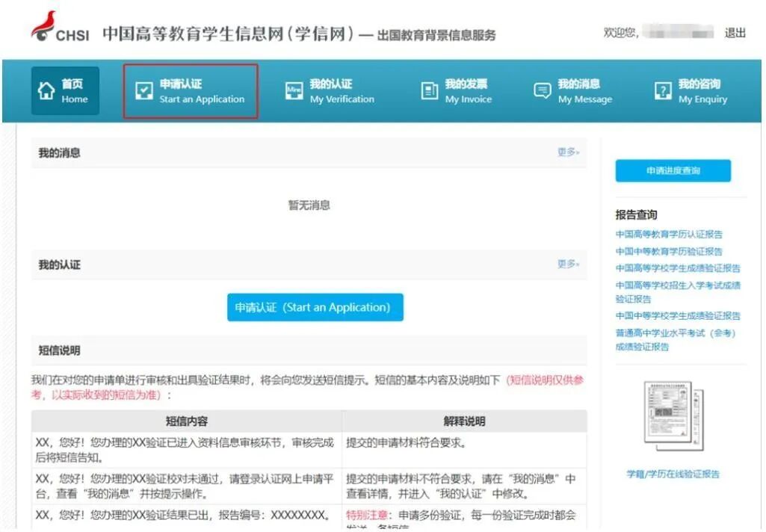Click the 退出 logout link

735,33
